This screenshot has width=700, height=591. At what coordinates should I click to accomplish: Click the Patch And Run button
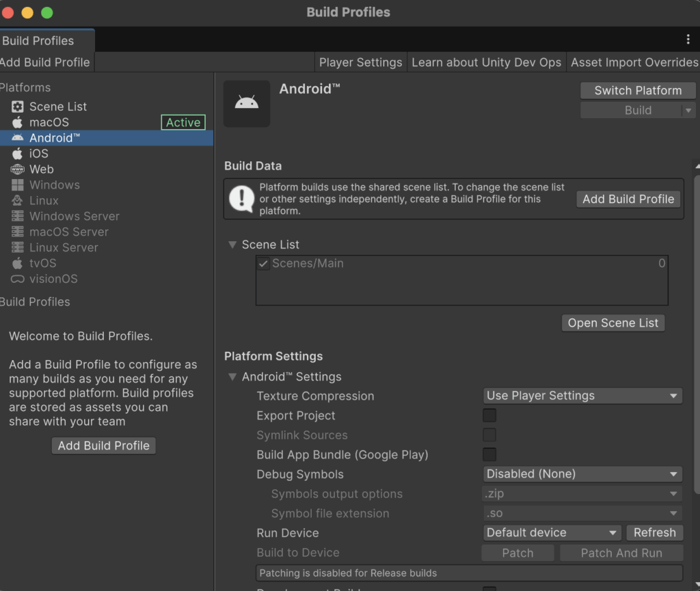pyautogui.click(x=621, y=553)
